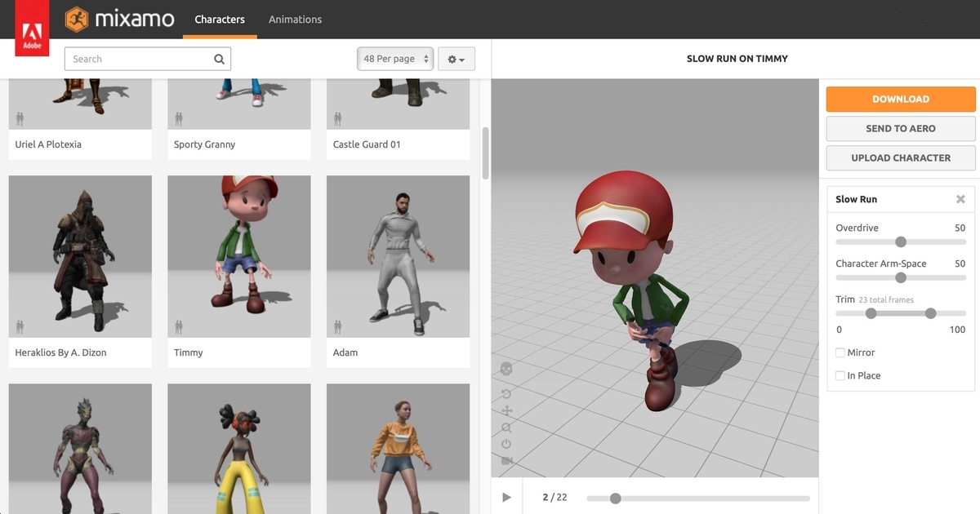The image size is (980, 514).
Task: Select the pan move arrows icon
Action: (x=506, y=410)
